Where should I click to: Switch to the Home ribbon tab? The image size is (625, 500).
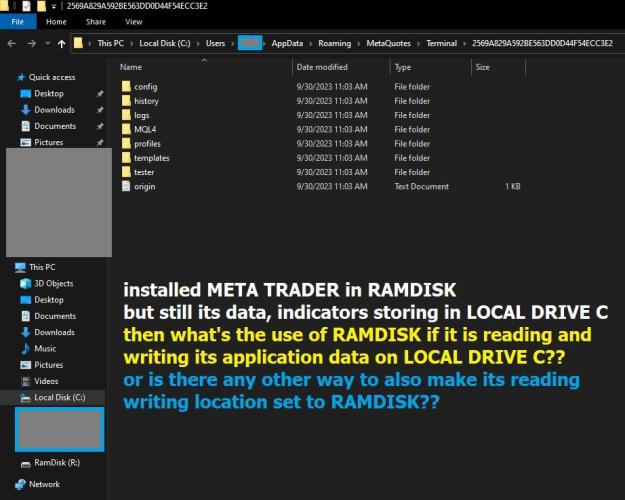tap(56, 22)
